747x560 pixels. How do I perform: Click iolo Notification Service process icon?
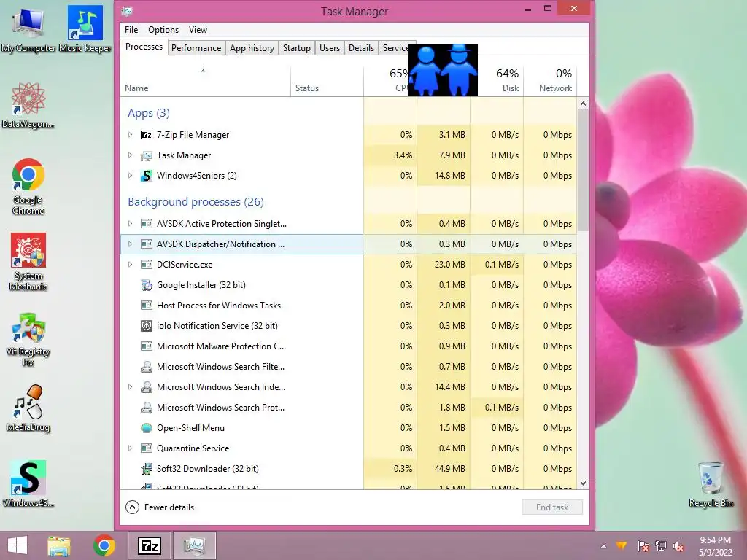tap(147, 326)
